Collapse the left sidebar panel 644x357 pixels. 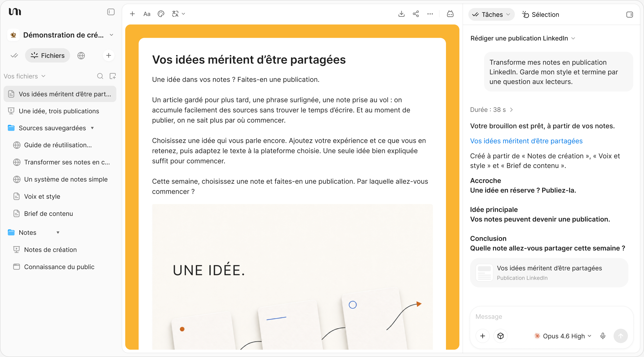pos(111,12)
